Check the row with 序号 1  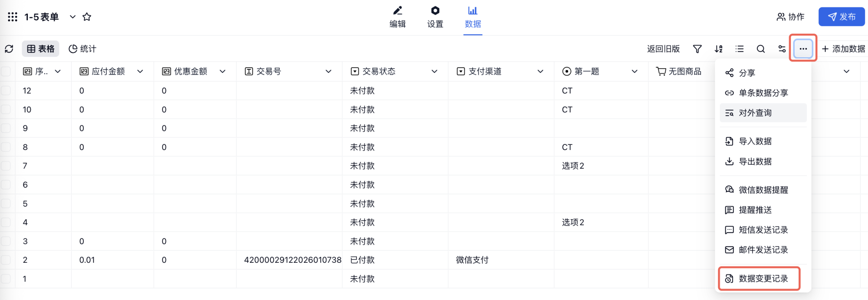click(x=6, y=279)
